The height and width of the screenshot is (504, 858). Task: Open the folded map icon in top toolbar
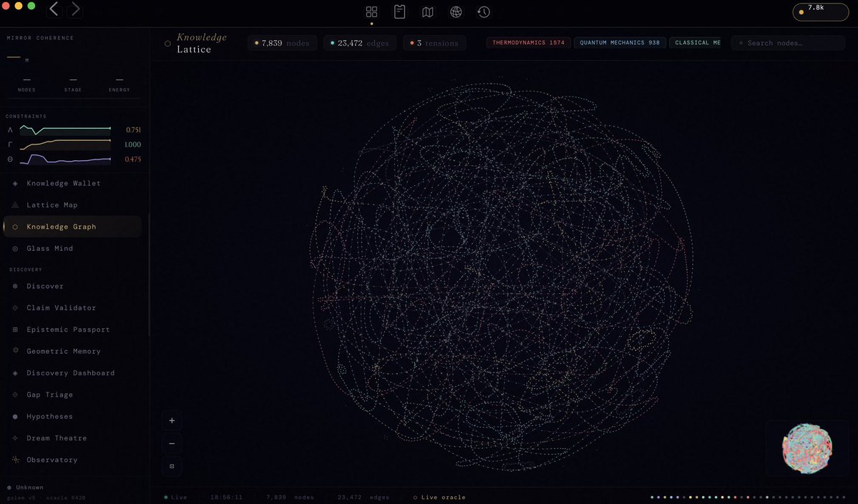428,12
